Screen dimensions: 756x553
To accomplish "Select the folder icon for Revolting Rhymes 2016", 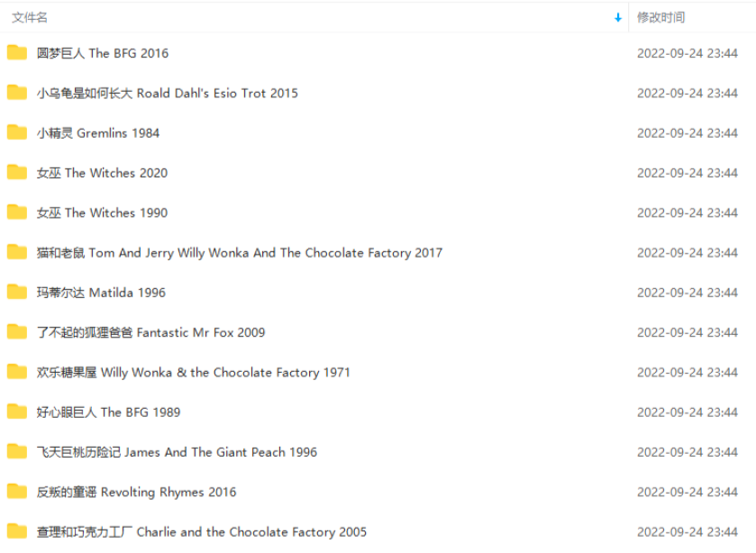I will [x=17, y=492].
